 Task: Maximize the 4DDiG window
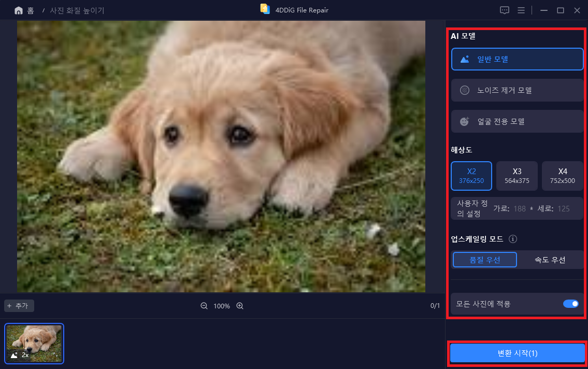click(560, 10)
